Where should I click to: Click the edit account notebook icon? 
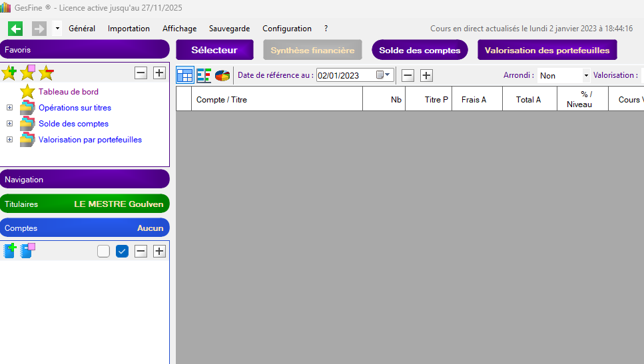[x=28, y=251]
